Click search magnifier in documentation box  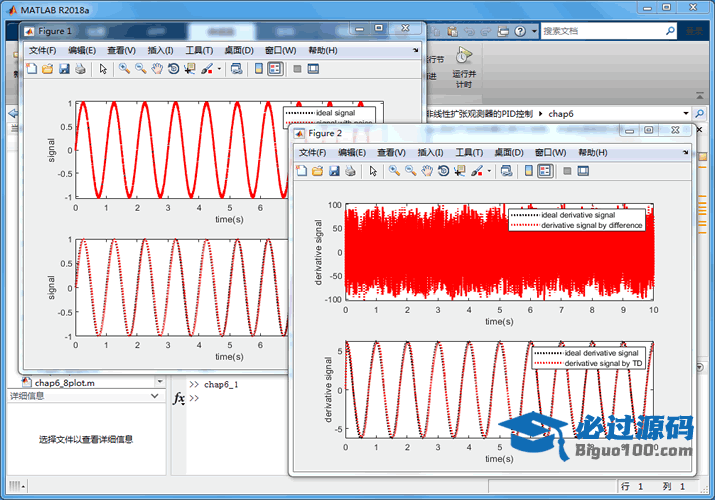point(670,31)
